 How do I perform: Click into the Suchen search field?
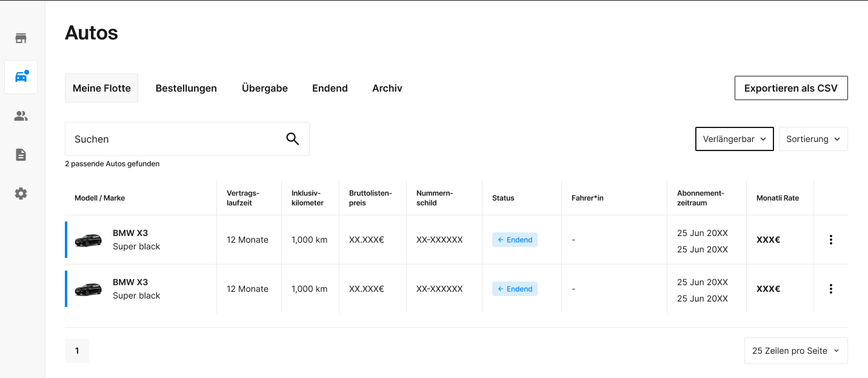tap(187, 139)
